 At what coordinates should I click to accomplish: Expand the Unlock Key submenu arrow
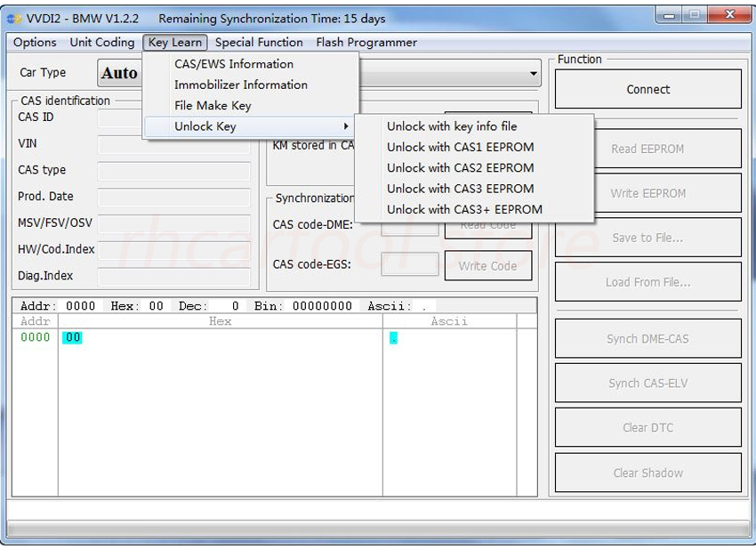pos(346,126)
